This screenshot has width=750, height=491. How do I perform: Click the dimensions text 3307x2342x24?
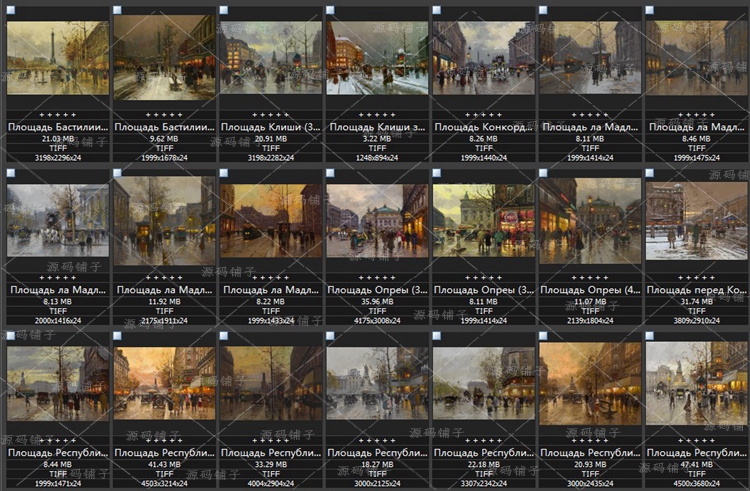[484, 483]
